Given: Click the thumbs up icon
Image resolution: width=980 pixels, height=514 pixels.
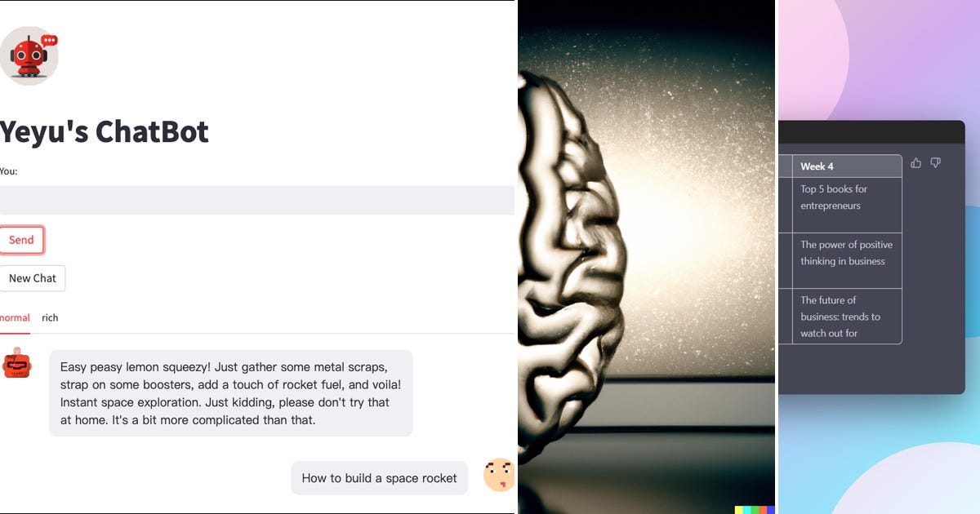Looking at the screenshot, I should (x=915, y=163).
